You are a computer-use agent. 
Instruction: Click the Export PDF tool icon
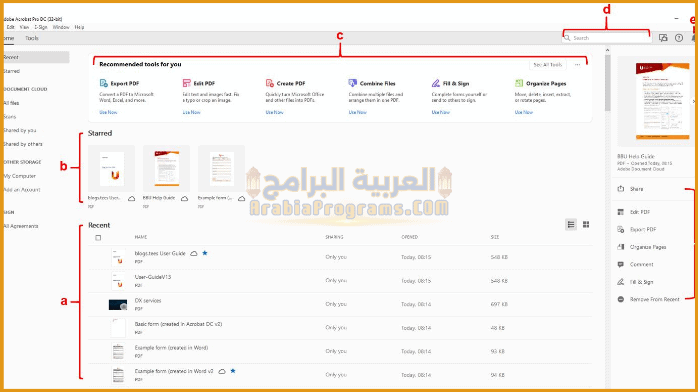pos(104,83)
